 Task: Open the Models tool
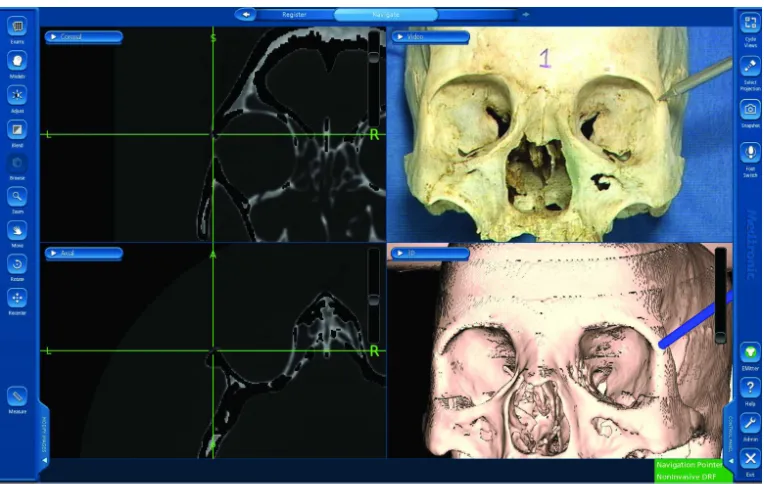pyautogui.click(x=17, y=61)
